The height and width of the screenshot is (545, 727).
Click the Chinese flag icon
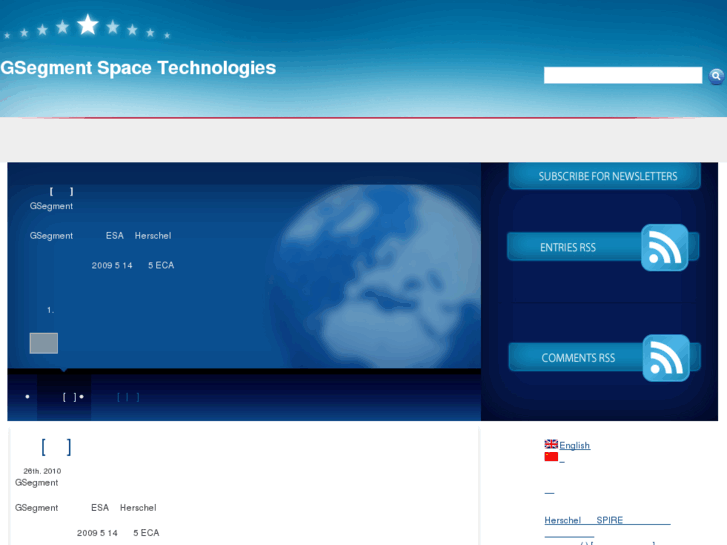pos(551,457)
